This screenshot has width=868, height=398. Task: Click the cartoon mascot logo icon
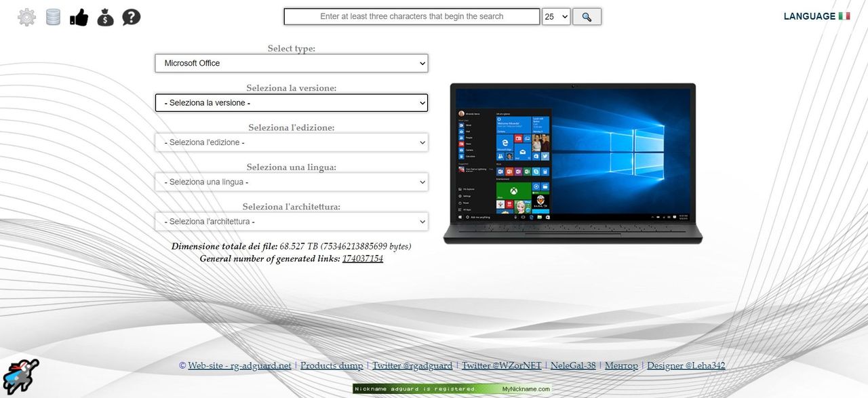(x=20, y=377)
